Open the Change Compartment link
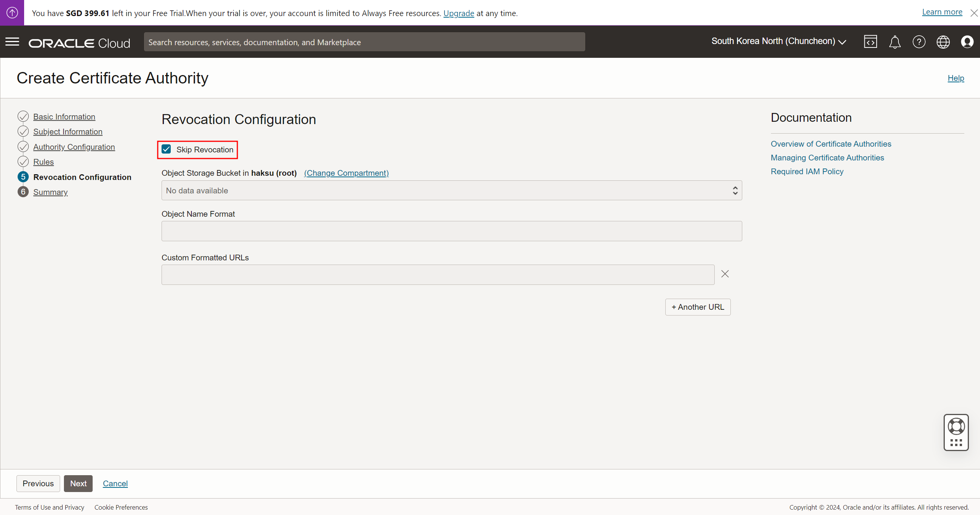This screenshot has height=515, width=980. tap(346, 173)
